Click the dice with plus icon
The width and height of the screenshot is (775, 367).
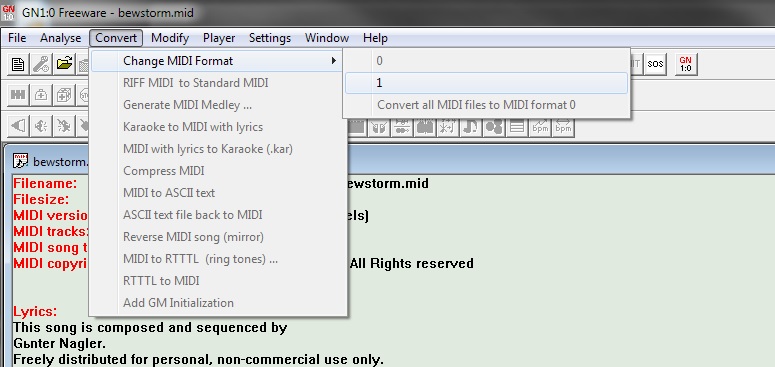pyautogui.click(x=64, y=95)
